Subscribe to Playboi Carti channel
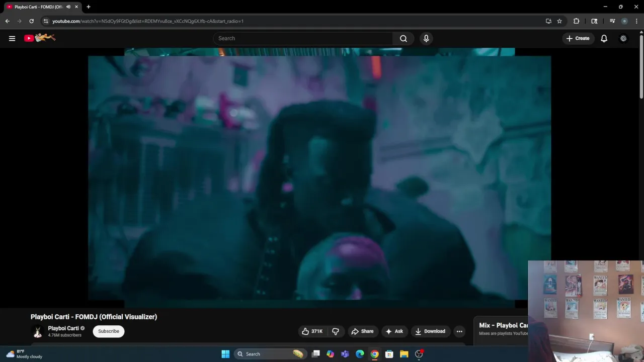 tap(109, 331)
